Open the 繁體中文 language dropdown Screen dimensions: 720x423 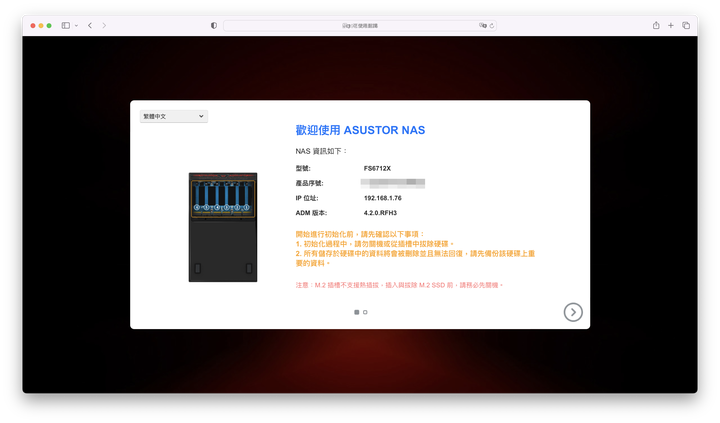(x=174, y=116)
